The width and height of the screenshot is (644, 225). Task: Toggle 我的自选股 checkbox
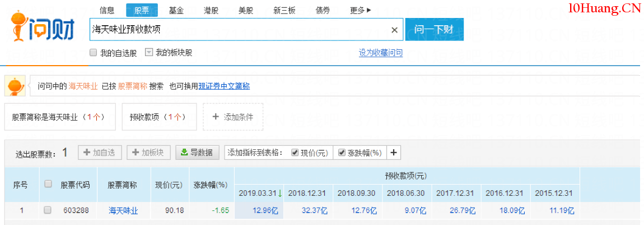[93, 53]
